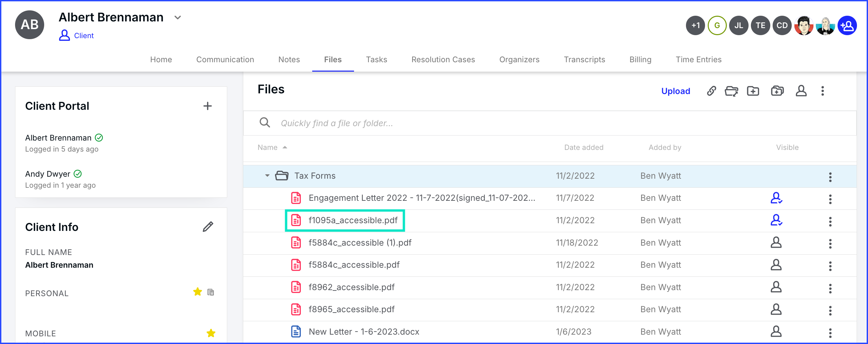Open the Notes tab
This screenshot has width=868, height=344.
pyautogui.click(x=289, y=59)
